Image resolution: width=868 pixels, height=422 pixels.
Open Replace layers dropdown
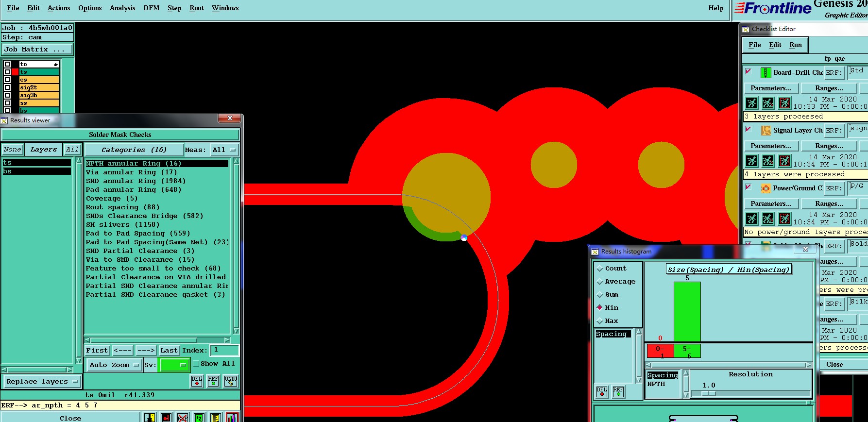[x=42, y=382]
